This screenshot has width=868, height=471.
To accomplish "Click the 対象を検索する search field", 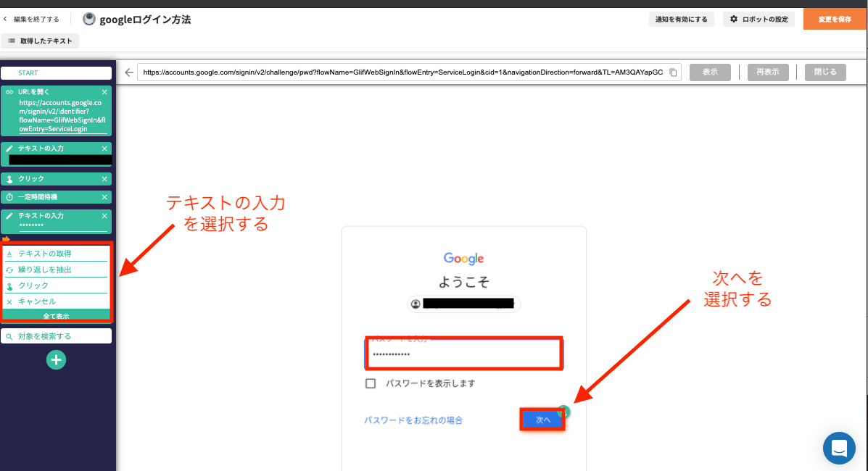I will pos(56,336).
